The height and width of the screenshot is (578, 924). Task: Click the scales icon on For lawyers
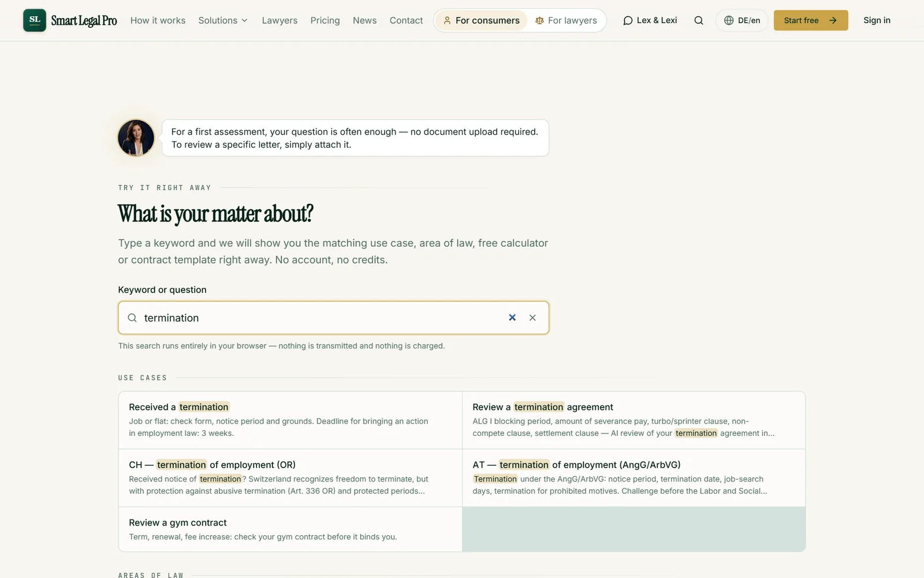click(x=539, y=20)
